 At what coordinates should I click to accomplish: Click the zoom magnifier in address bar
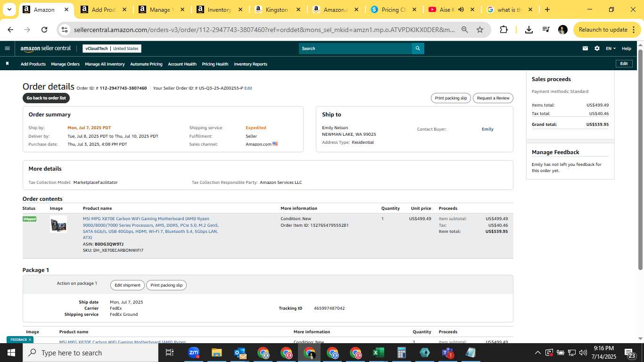click(464, 29)
